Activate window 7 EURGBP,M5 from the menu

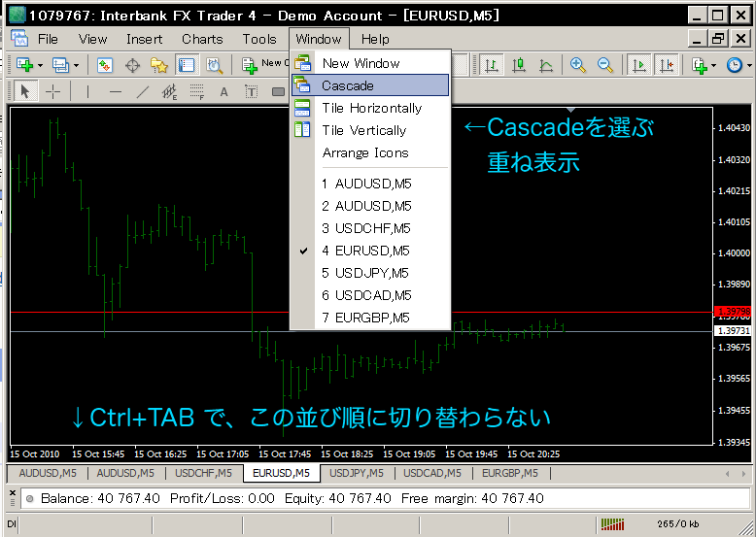(x=370, y=318)
